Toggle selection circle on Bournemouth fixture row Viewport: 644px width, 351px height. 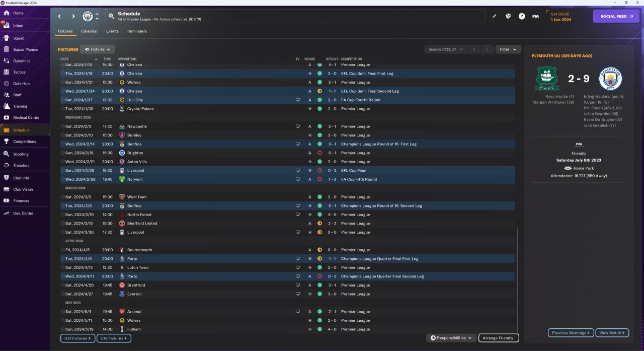pos(63,250)
